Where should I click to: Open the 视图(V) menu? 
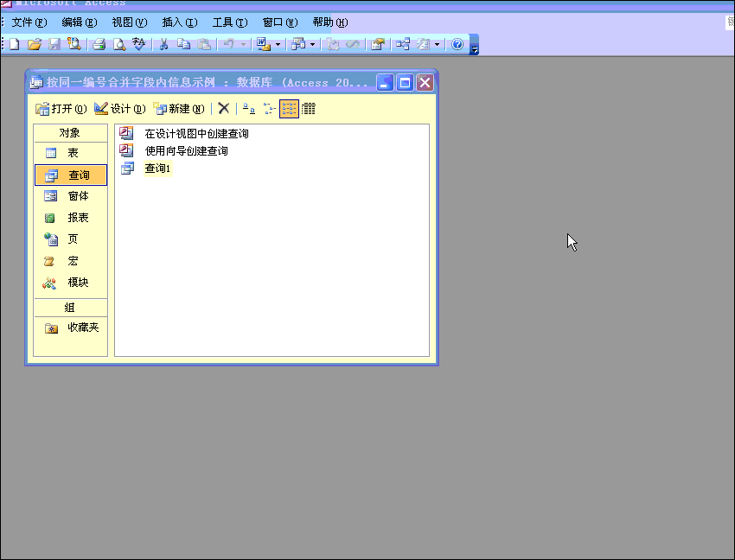(x=130, y=22)
